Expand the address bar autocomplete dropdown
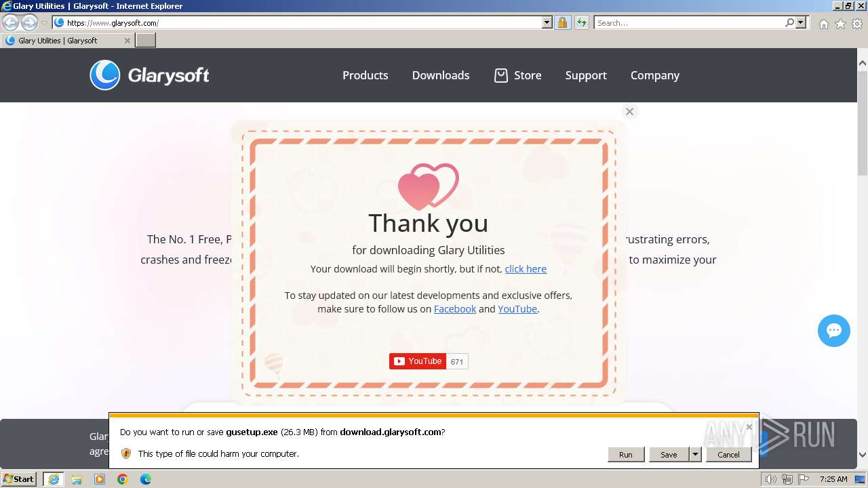Screen dimensions: 868x488 click(x=547, y=22)
